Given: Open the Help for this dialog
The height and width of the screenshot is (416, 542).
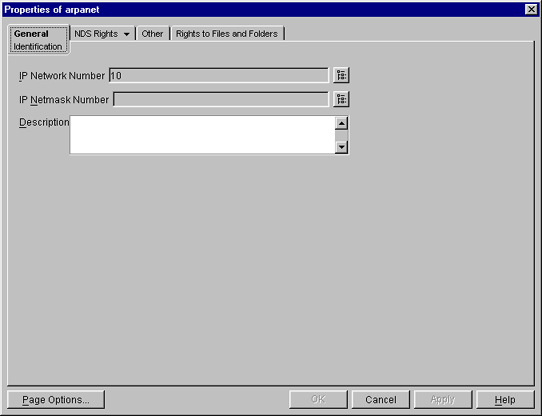Looking at the screenshot, I should tap(505, 400).
